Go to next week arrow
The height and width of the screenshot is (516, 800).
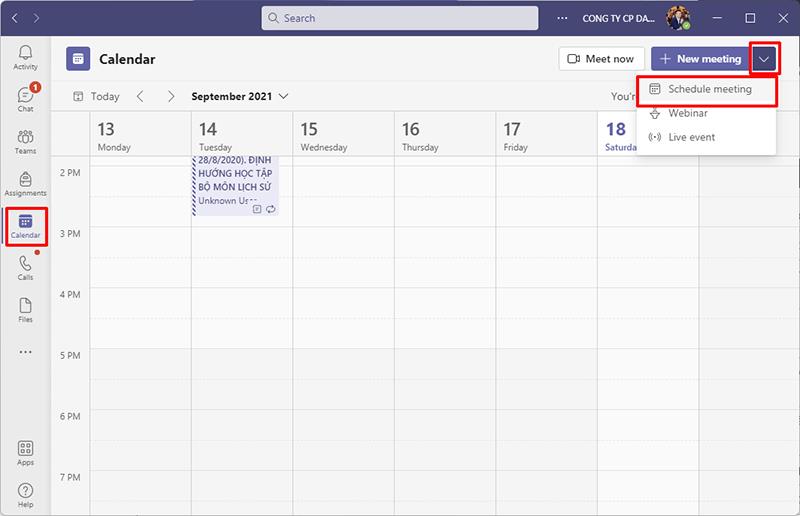(x=171, y=97)
